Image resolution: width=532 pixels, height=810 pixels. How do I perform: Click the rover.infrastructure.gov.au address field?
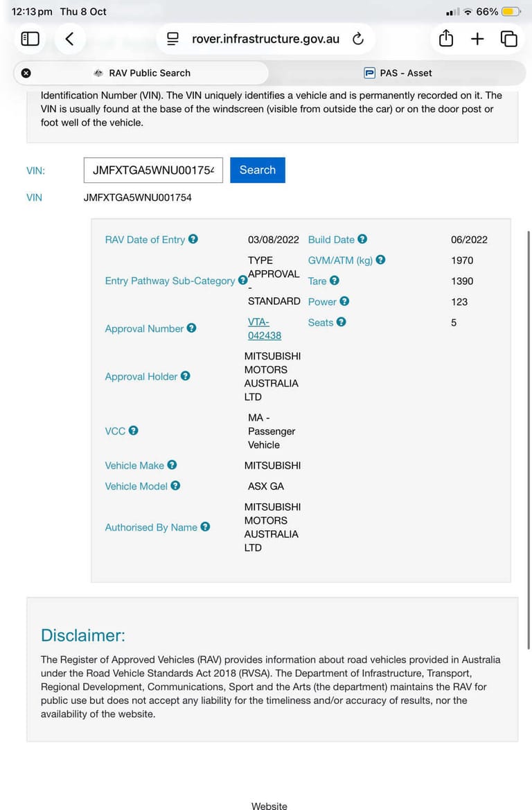click(265, 39)
